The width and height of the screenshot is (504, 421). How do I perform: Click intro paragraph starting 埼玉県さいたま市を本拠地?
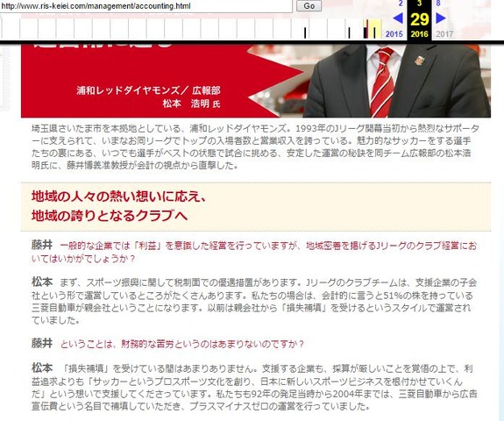[256, 147]
